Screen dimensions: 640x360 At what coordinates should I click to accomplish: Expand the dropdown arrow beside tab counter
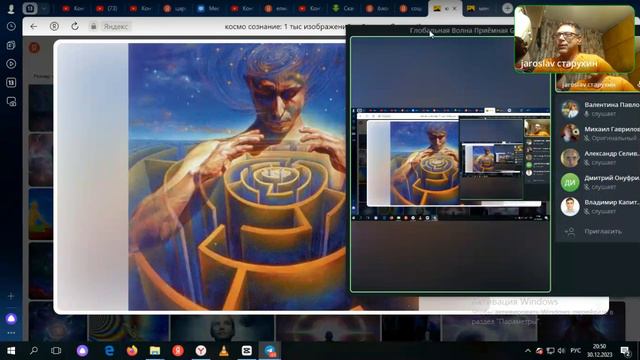pyautogui.click(x=43, y=9)
